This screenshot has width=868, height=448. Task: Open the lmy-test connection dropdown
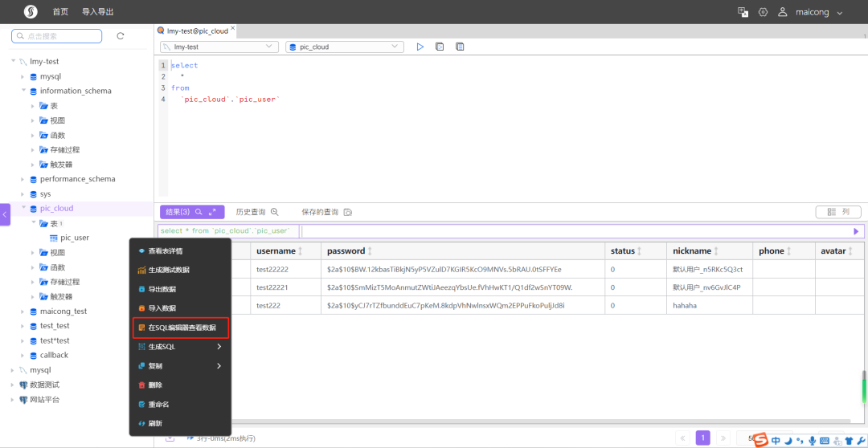219,47
